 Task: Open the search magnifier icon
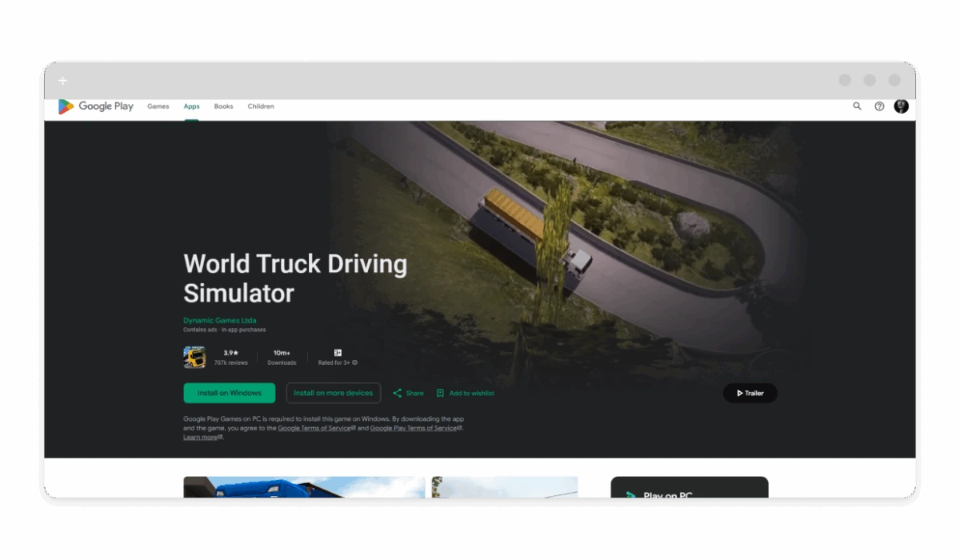[857, 106]
